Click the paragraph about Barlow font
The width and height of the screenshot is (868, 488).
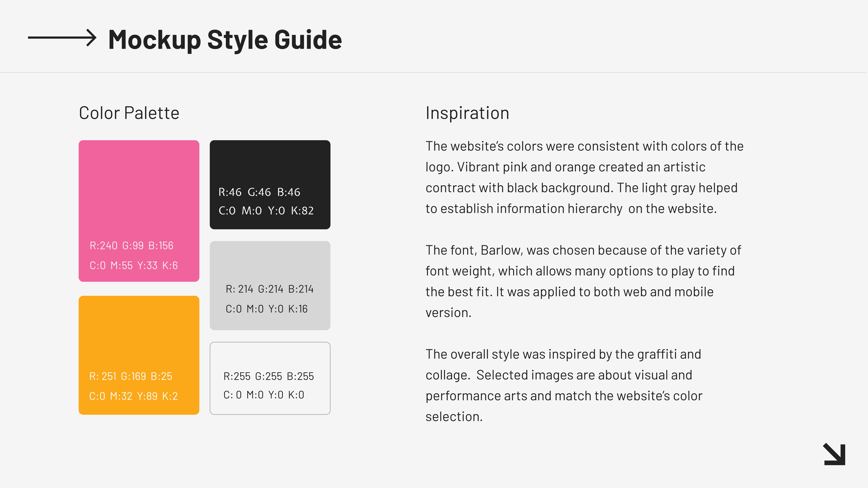tap(583, 281)
